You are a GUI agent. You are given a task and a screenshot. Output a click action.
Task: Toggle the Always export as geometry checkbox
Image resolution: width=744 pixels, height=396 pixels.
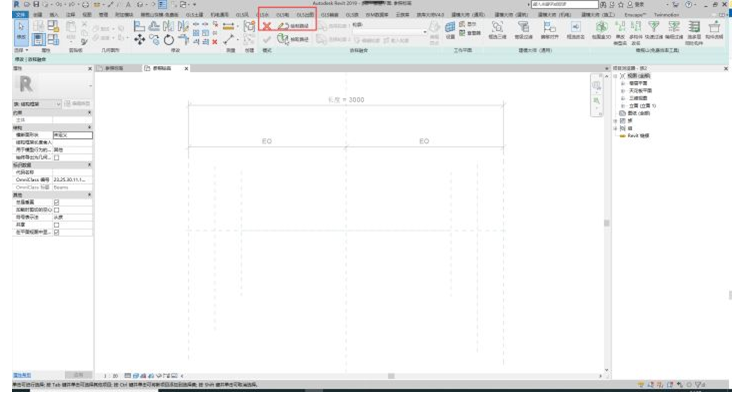click(x=56, y=157)
